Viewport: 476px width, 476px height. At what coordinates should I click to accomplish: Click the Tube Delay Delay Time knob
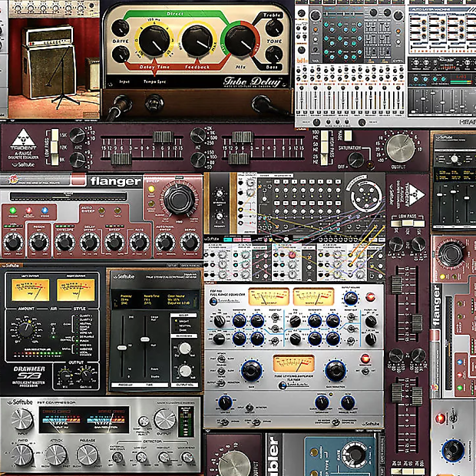(154, 41)
